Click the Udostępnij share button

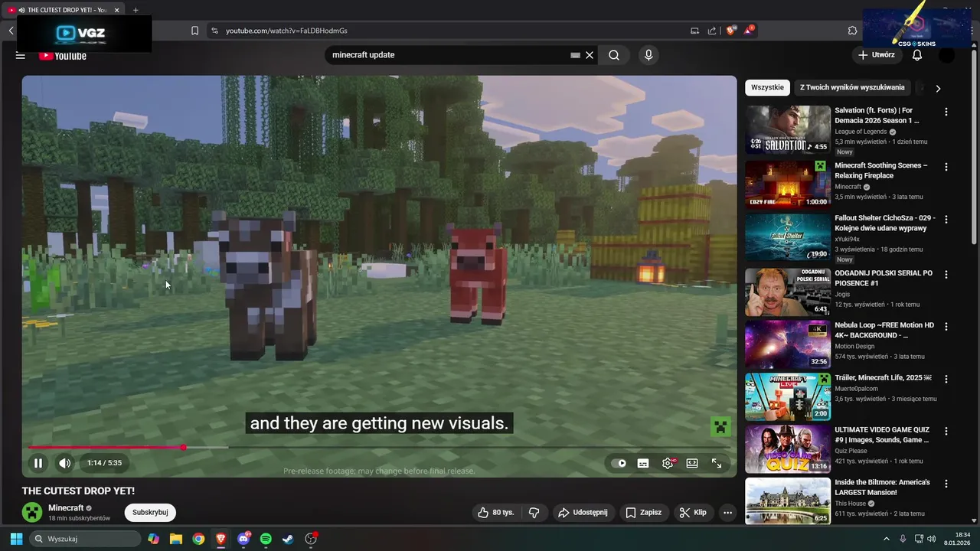coord(583,513)
